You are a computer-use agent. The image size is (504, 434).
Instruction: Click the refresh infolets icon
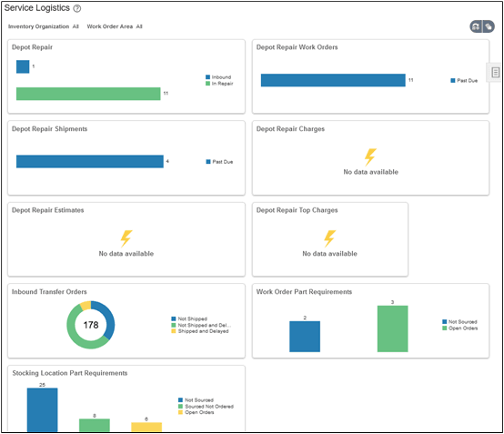pos(476,26)
